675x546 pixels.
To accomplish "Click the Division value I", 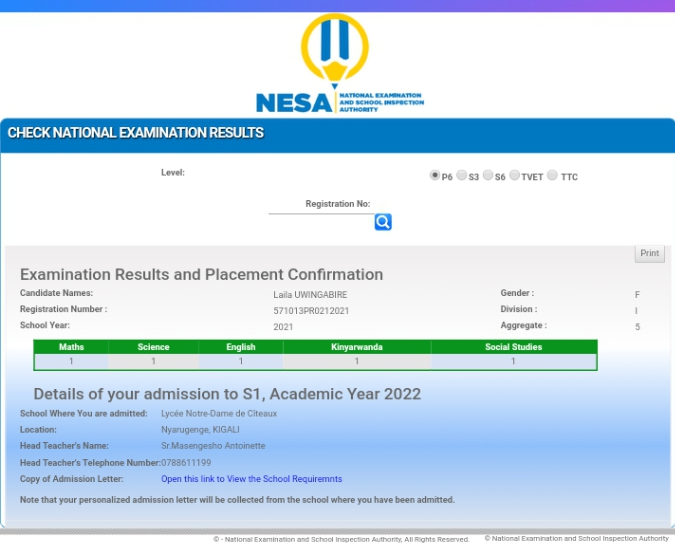I will [636, 311].
